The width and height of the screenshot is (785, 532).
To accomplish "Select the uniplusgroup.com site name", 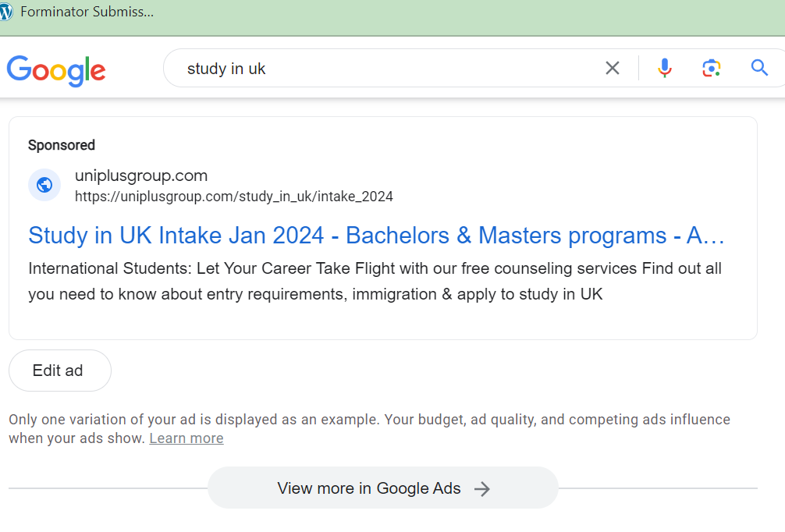I will (141, 176).
